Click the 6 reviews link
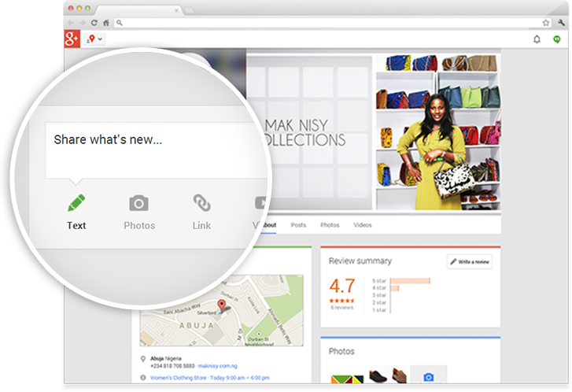Image resolution: width=572 pixels, height=392 pixels. click(x=341, y=308)
